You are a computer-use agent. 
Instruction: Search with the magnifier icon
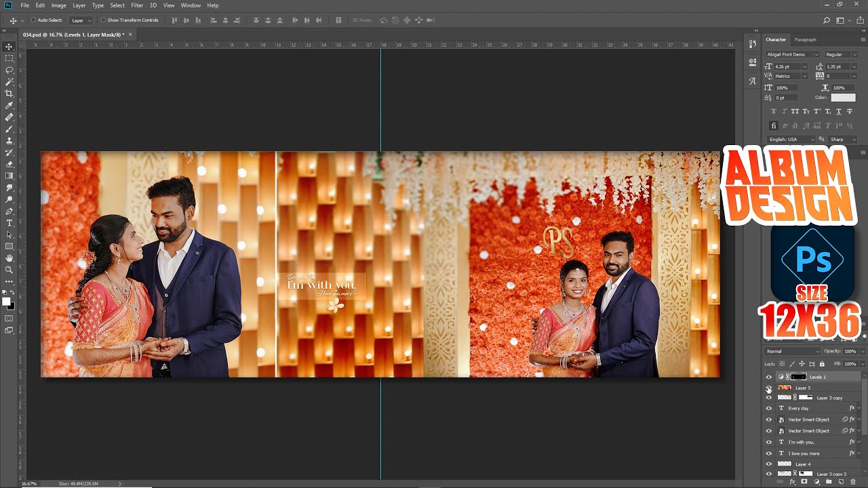pyautogui.click(x=827, y=20)
